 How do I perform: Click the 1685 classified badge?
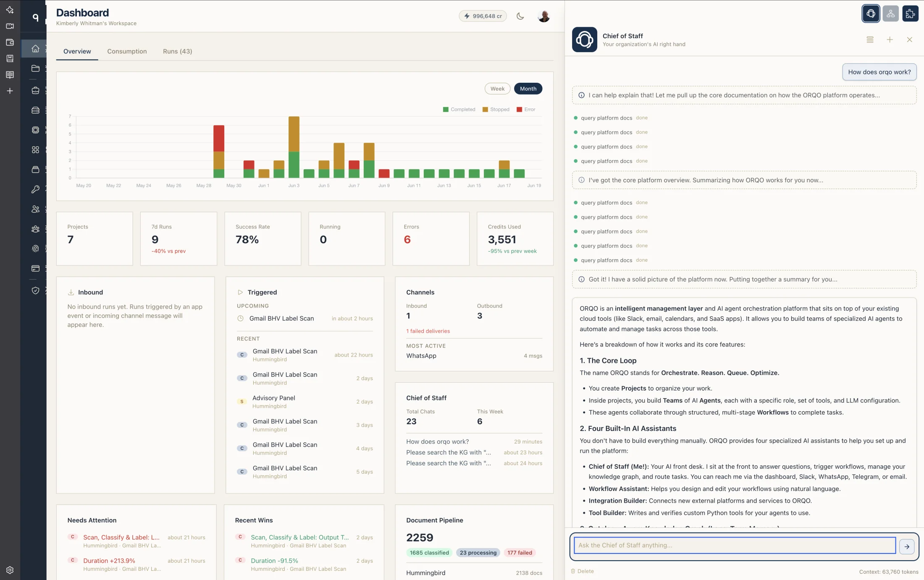429,553
